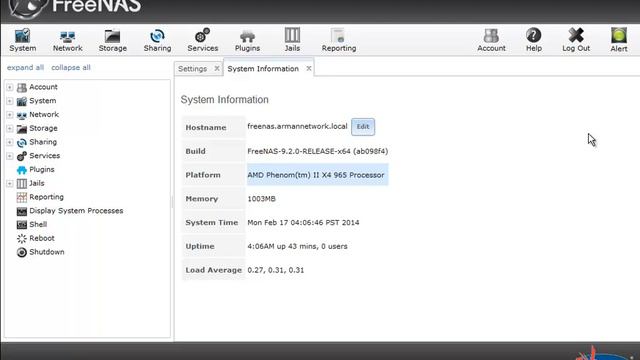Click the FreeNAS-9.2.0-RELEASE-x64 build value

point(318,151)
